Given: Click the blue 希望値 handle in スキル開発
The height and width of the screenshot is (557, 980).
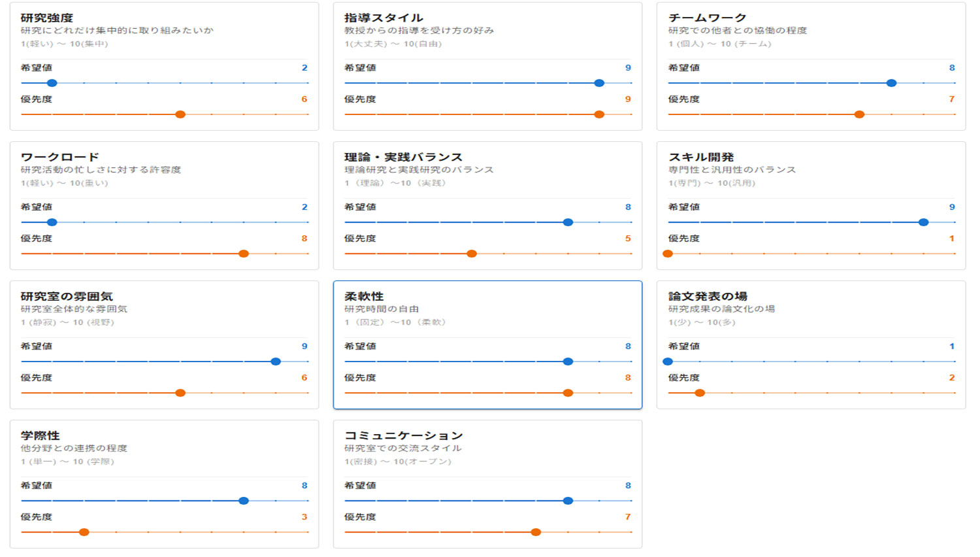Looking at the screenshot, I should pos(923,222).
